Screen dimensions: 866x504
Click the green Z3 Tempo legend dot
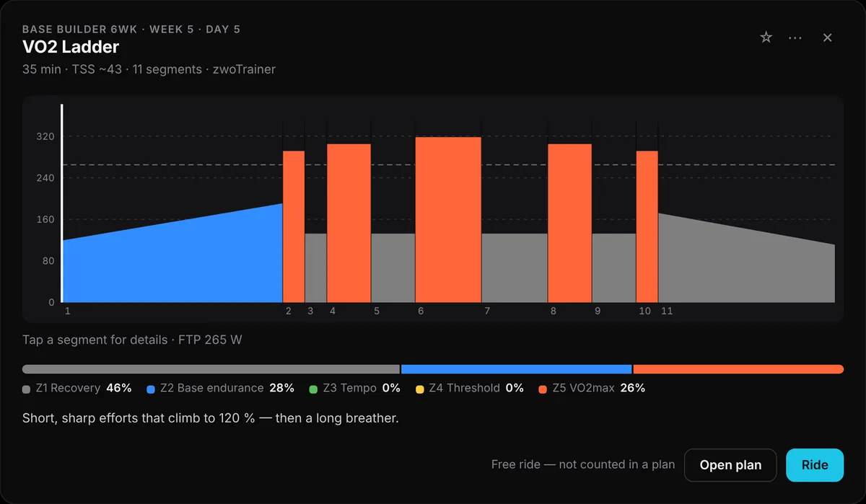tap(313, 389)
